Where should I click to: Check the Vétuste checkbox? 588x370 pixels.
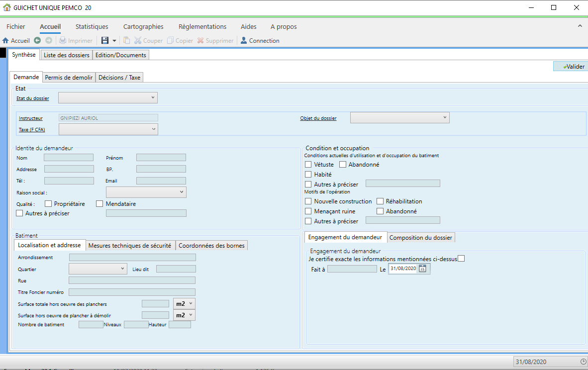[x=308, y=165]
